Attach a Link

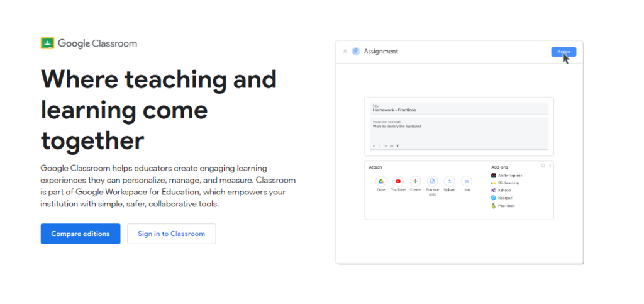tap(467, 181)
